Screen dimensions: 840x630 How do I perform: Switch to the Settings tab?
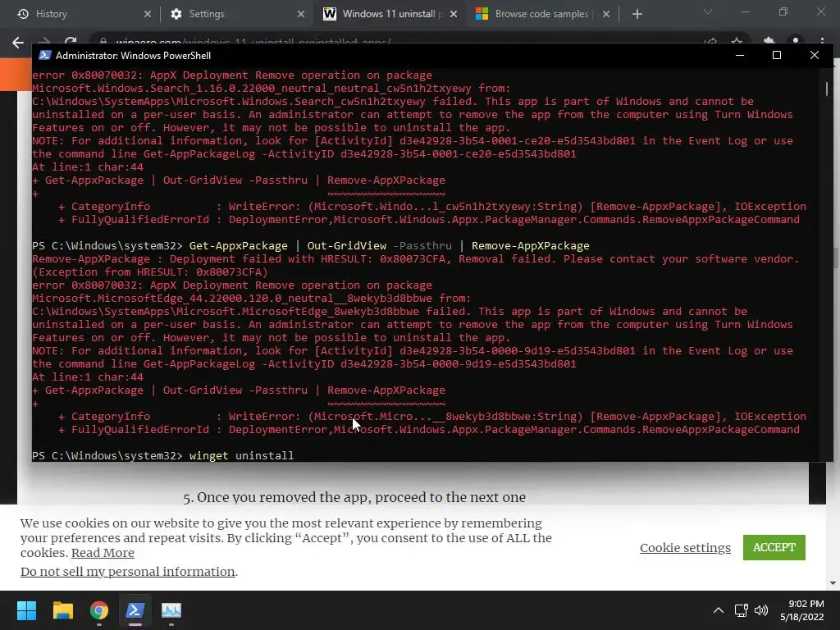[235, 14]
